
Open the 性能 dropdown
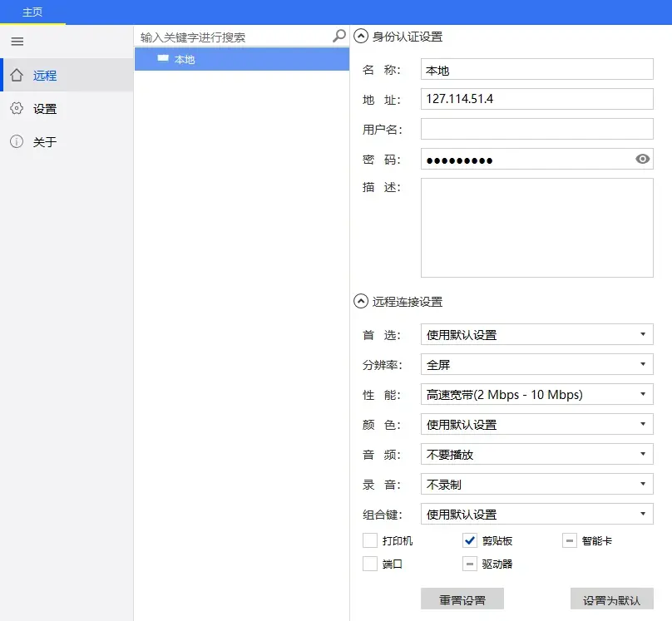tap(537, 394)
